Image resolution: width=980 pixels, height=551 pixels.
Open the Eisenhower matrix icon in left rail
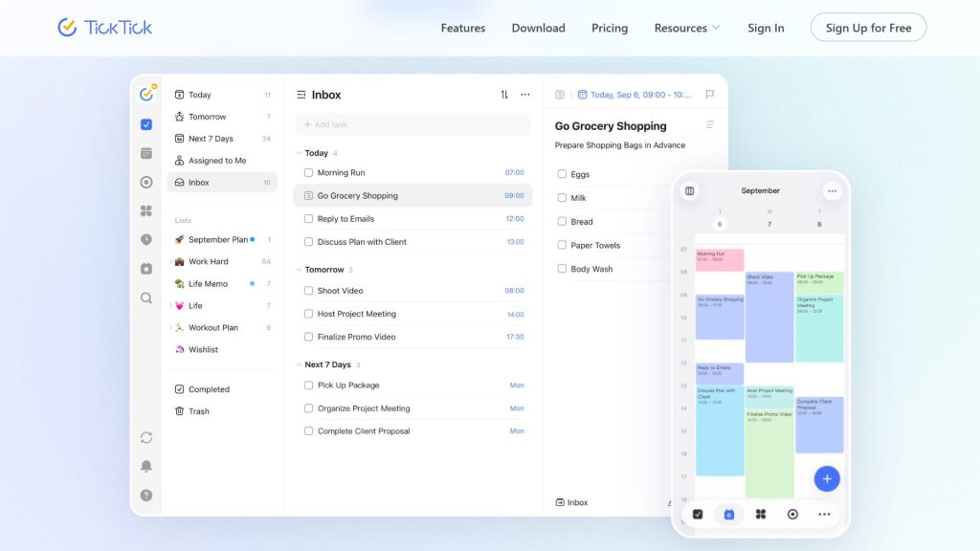point(146,210)
